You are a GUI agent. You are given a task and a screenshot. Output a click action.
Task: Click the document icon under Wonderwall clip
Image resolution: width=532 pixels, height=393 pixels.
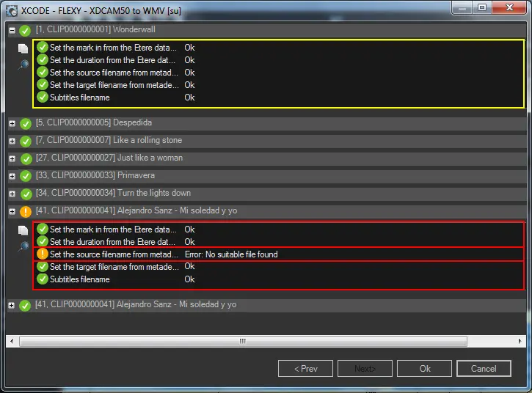point(23,48)
